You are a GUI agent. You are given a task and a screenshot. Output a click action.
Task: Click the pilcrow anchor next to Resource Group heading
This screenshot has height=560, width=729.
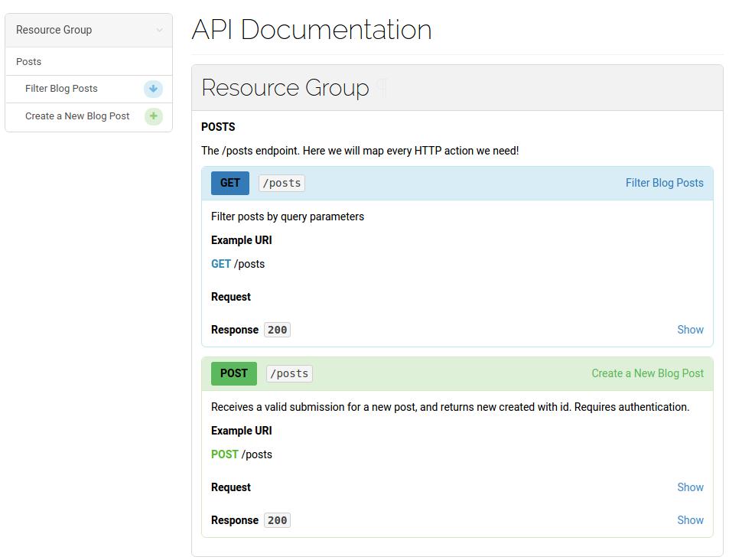coord(381,87)
